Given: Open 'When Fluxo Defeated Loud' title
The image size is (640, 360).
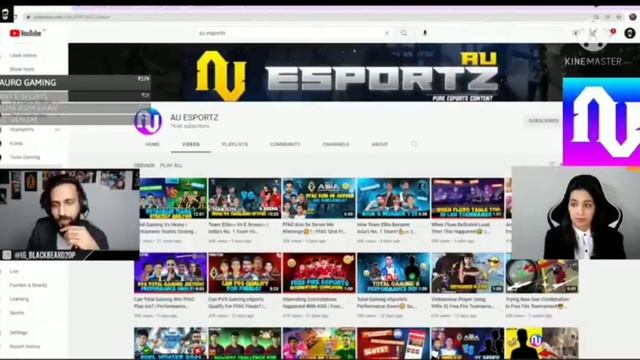Looking at the screenshot, I should tap(461, 228).
